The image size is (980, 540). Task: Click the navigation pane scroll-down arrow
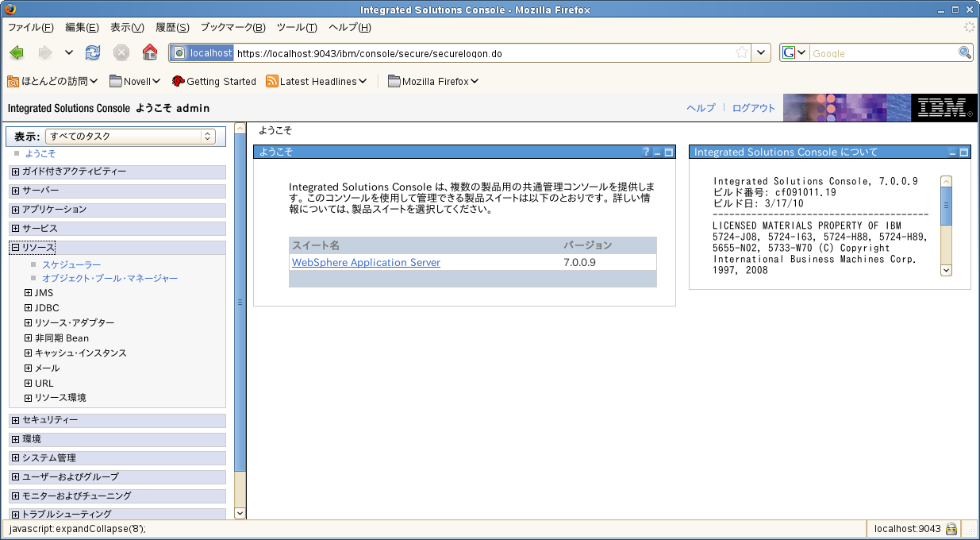(x=240, y=514)
